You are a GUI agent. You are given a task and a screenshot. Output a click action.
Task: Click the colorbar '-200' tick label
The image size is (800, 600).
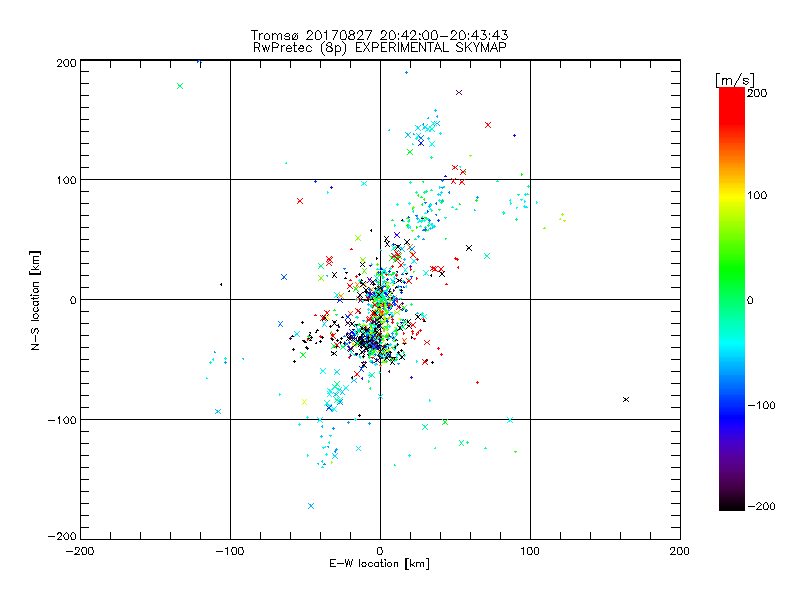pos(761,506)
